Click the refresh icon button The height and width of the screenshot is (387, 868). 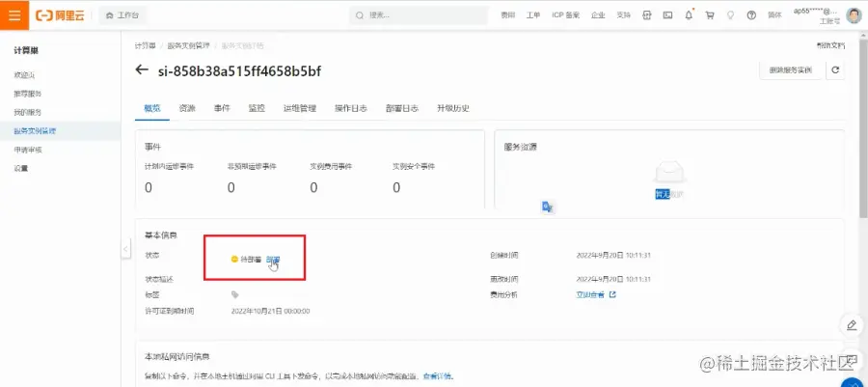835,70
